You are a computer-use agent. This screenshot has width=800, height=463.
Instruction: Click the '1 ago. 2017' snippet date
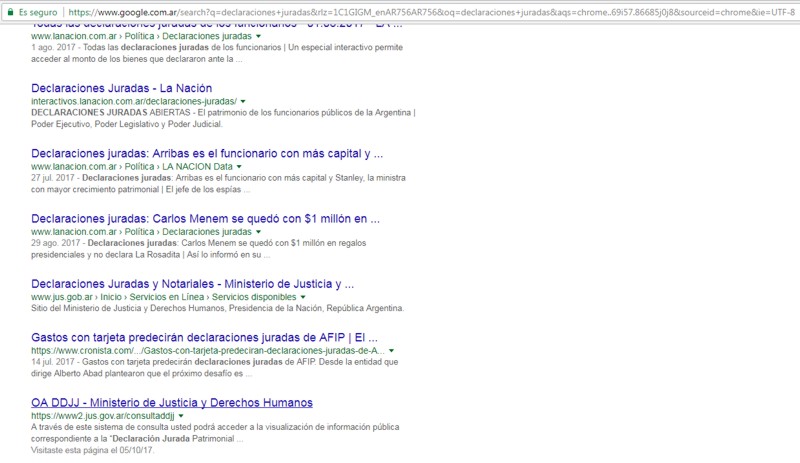(53, 47)
